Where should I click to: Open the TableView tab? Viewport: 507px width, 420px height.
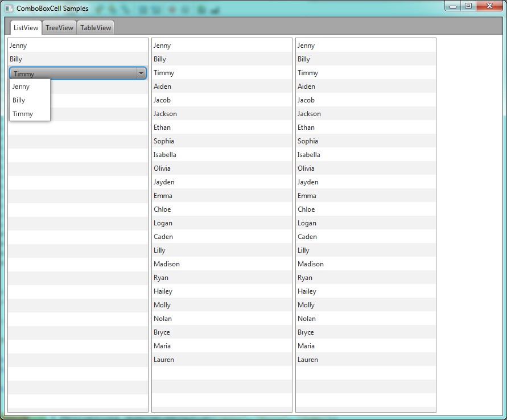click(x=96, y=28)
